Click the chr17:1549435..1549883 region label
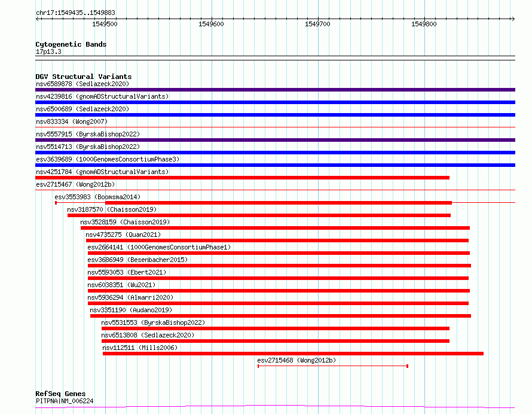Screen dimensions: 532x414 pyautogui.click(x=76, y=13)
